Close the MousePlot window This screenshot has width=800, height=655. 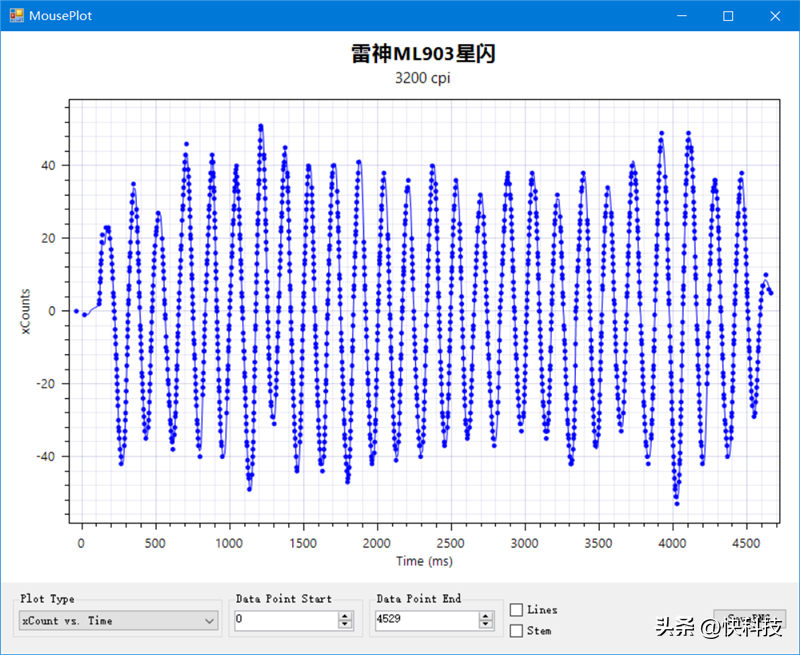[775, 15]
